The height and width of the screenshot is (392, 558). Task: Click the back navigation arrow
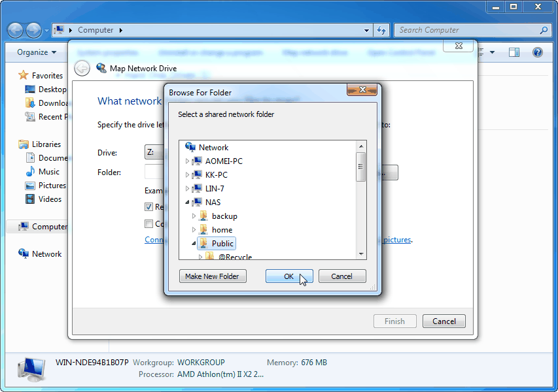(14, 30)
